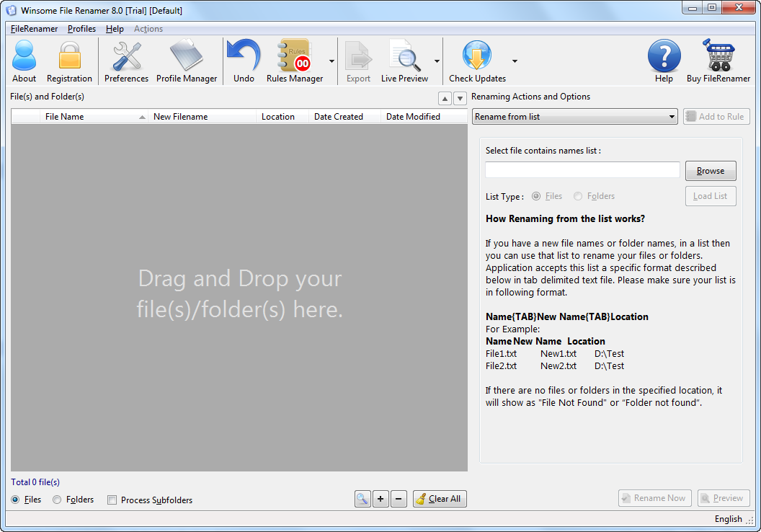Select the bottom Folders radio button

(57, 500)
